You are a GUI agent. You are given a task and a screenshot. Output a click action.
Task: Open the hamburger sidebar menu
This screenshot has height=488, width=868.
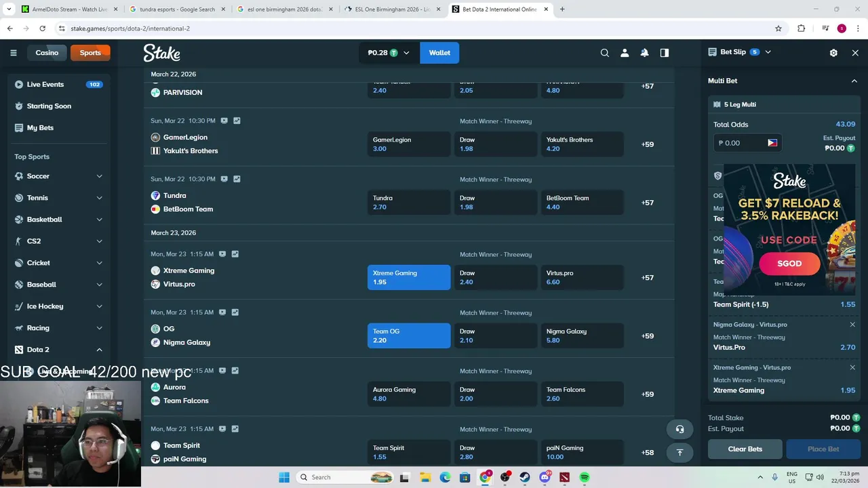coord(13,53)
